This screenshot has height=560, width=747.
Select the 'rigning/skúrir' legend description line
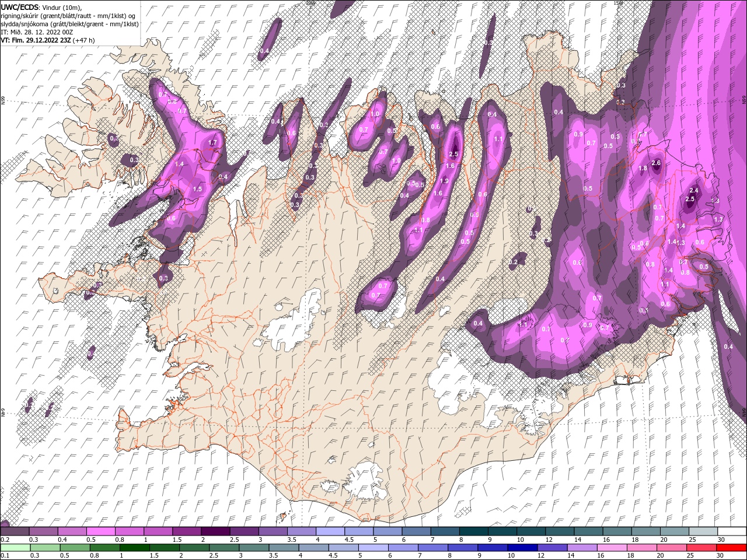[69, 15]
